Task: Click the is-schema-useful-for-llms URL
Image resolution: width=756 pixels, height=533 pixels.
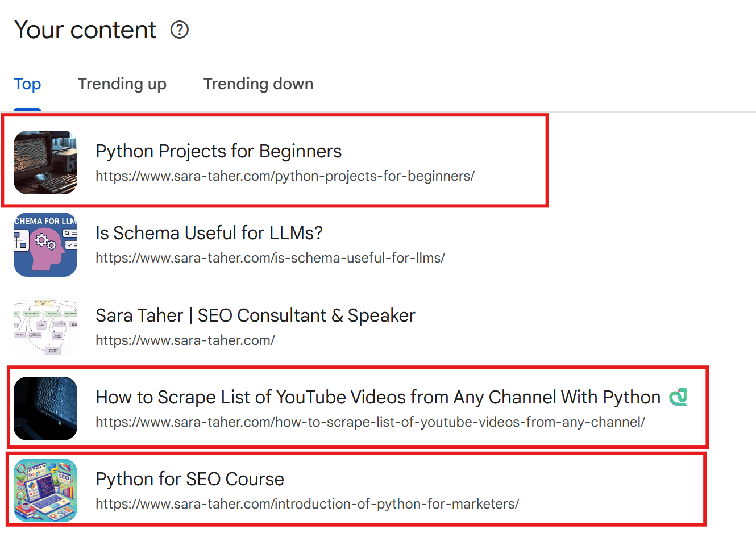Action: [270, 258]
